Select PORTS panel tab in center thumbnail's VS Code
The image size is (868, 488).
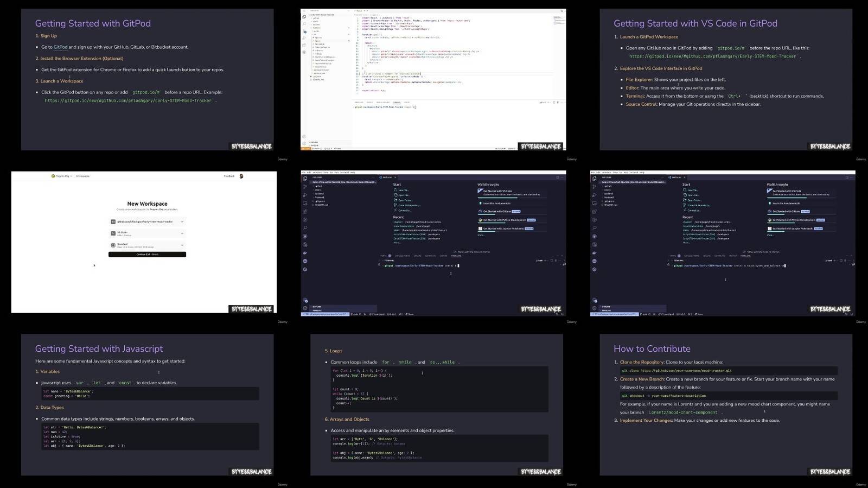(x=384, y=256)
